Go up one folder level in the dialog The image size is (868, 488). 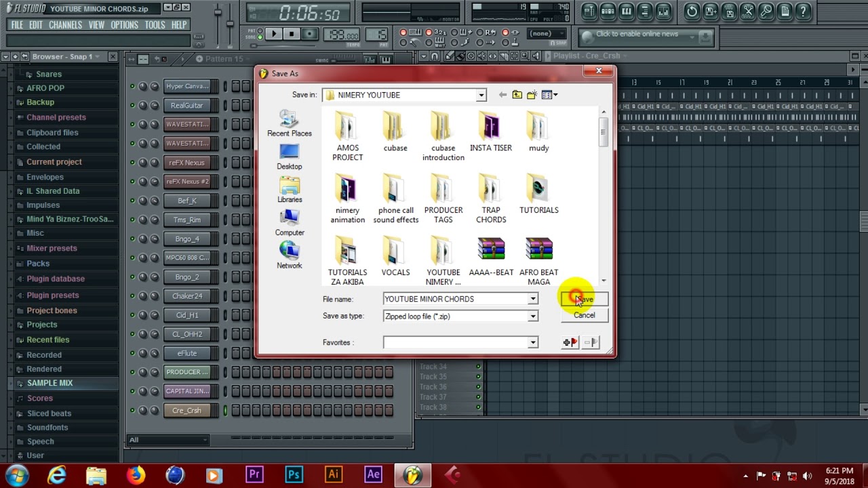tap(517, 95)
